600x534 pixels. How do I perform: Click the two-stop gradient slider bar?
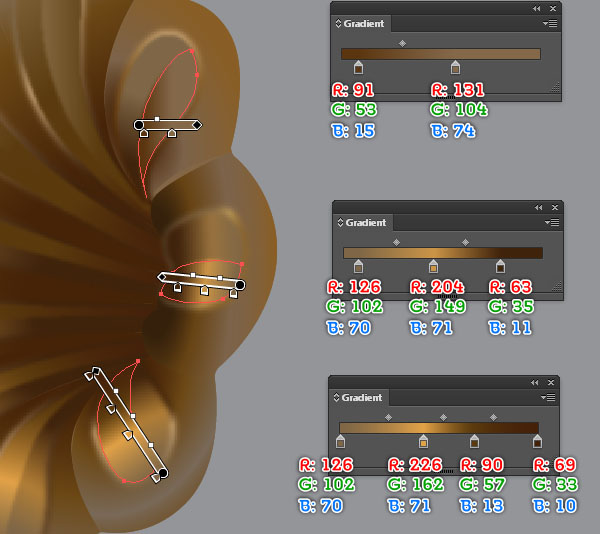click(x=441, y=54)
